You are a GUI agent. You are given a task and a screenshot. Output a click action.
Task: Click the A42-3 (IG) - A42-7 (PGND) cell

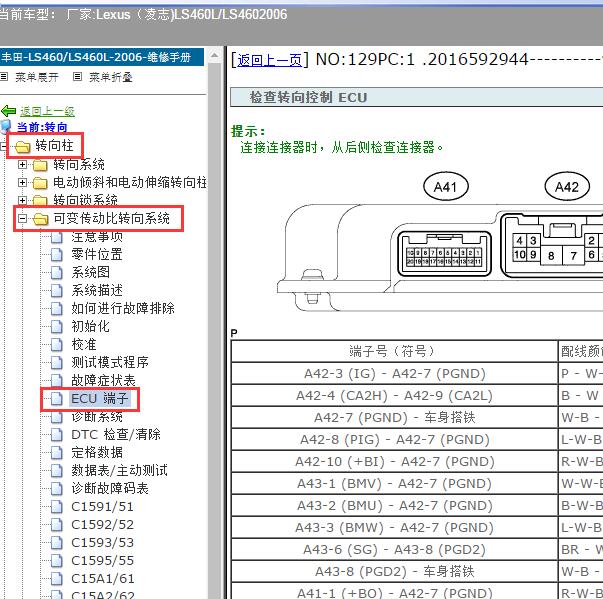coord(395,374)
